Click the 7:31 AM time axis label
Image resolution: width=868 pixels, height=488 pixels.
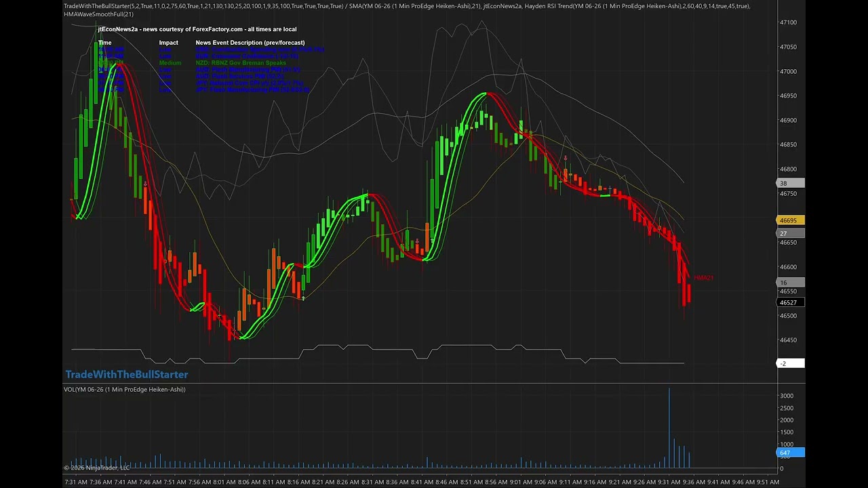point(75,483)
